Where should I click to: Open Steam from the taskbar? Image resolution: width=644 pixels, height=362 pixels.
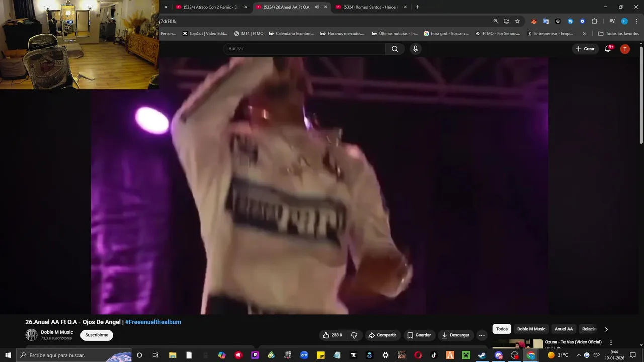click(482, 355)
